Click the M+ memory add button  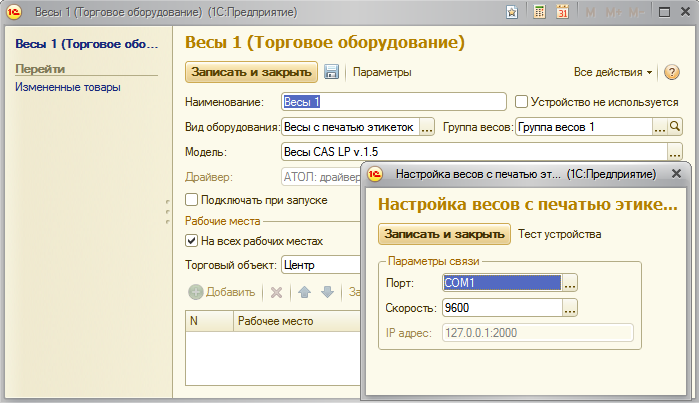pos(613,12)
